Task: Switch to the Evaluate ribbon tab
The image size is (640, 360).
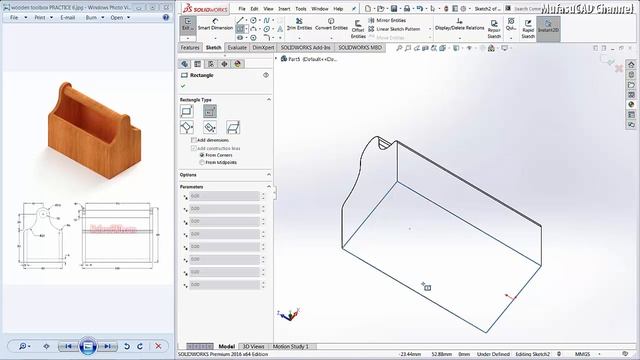Action: click(237, 48)
